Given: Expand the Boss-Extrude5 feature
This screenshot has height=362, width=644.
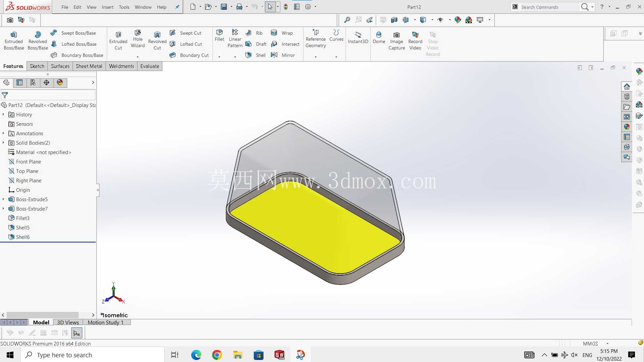Looking at the screenshot, I should pos(3,200).
